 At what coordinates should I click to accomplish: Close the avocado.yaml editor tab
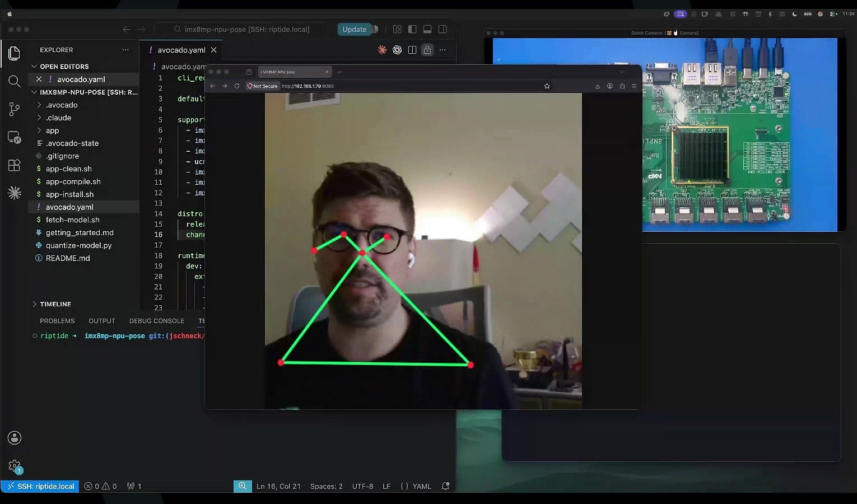click(213, 50)
